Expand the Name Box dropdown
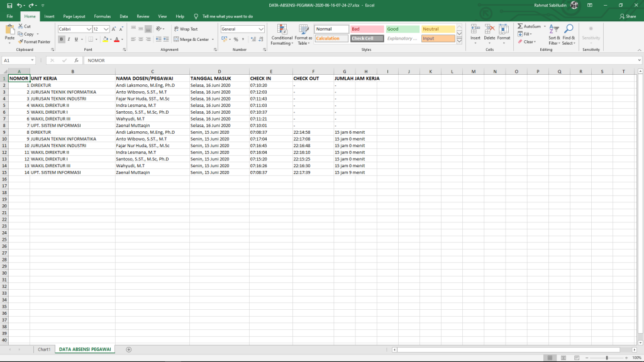Screen dimensions: 644x362 [x=32, y=60]
